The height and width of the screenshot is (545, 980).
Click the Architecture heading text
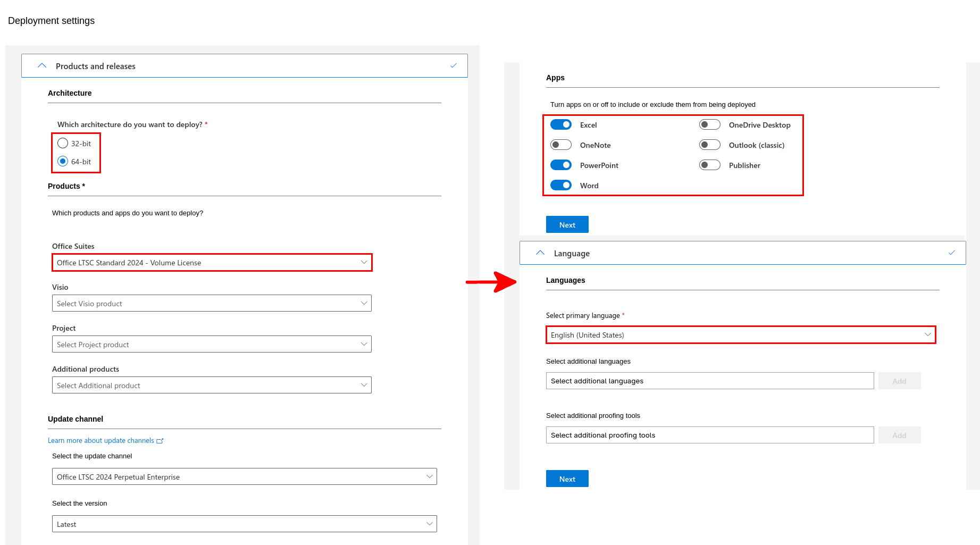(x=70, y=93)
